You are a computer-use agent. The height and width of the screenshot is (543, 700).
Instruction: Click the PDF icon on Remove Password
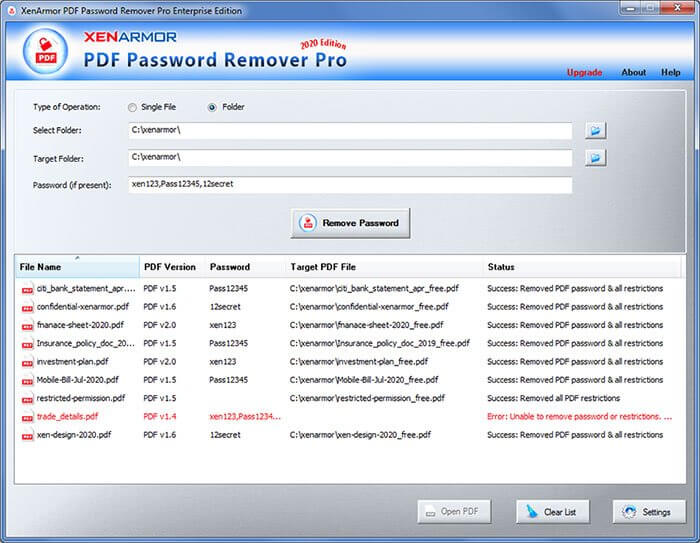point(308,222)
